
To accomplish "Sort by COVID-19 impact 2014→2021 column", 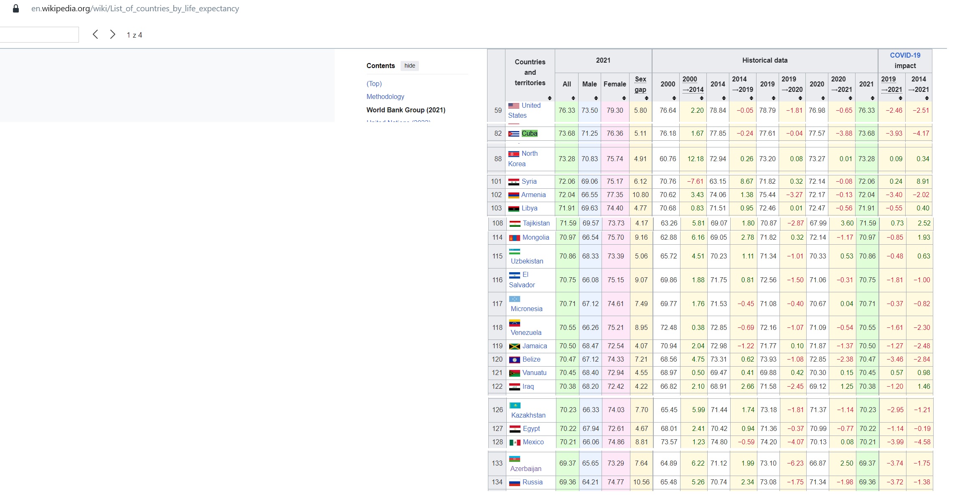I will pyautogui.click(x=927, y=98).
